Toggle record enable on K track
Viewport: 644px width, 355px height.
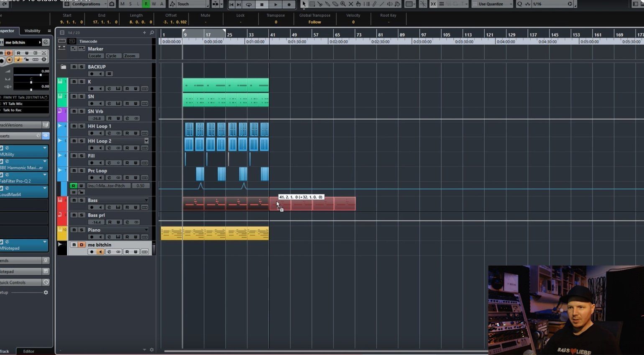click(x=92, y=89)
